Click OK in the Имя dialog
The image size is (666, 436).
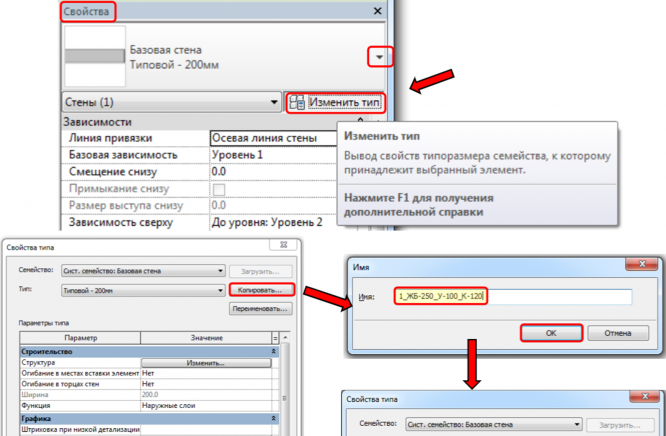pos(551,333)
